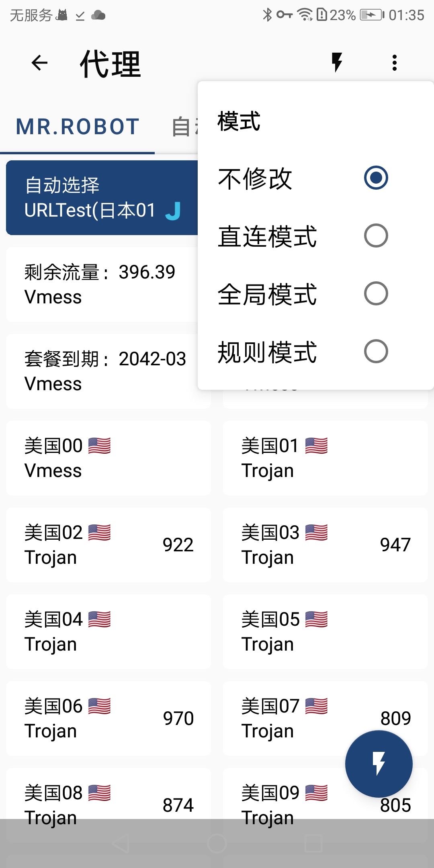The image size is (434, 868).
Task: Tap the lightning bolt in top toolbar
Action: click(x=337, y=63)
